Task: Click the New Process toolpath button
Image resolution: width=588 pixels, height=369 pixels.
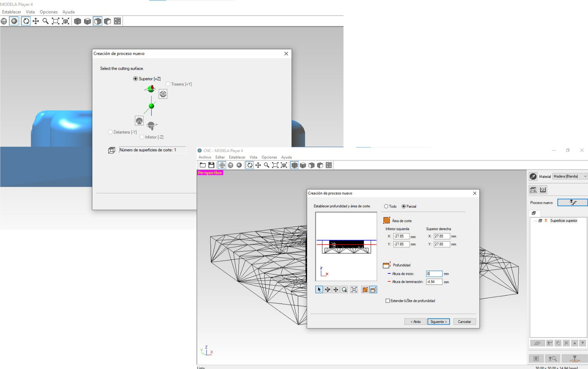Action: pos(572,202)
